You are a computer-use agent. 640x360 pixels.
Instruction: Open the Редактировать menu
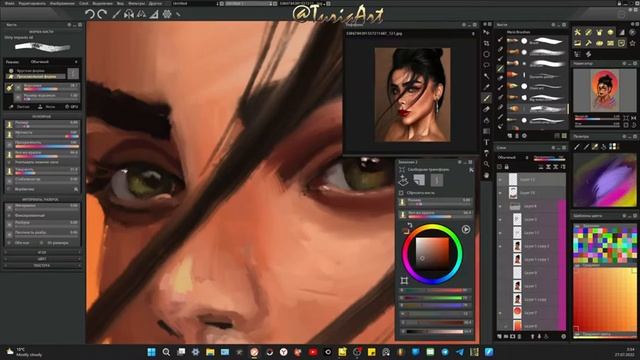coord(32,3)
